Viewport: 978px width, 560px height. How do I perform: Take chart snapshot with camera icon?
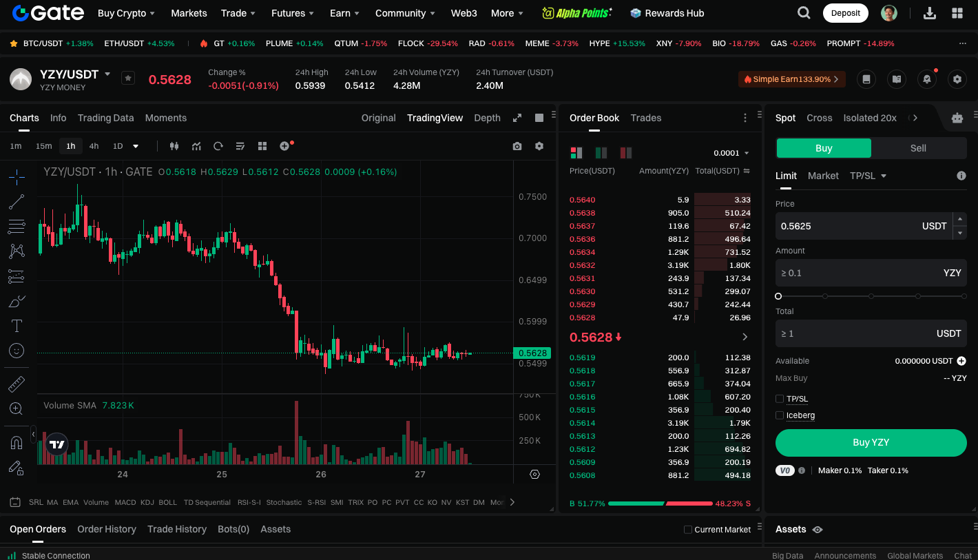[x=517, y=146]
